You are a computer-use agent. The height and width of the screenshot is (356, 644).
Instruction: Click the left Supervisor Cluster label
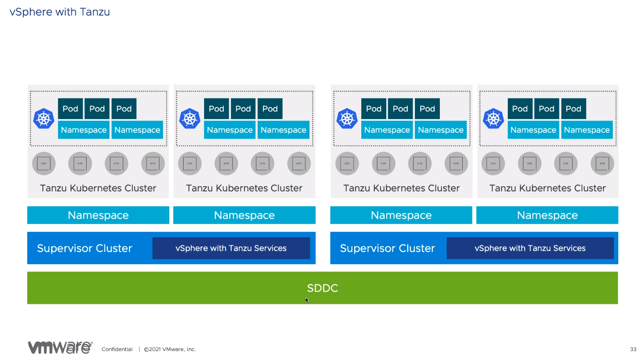84,248
